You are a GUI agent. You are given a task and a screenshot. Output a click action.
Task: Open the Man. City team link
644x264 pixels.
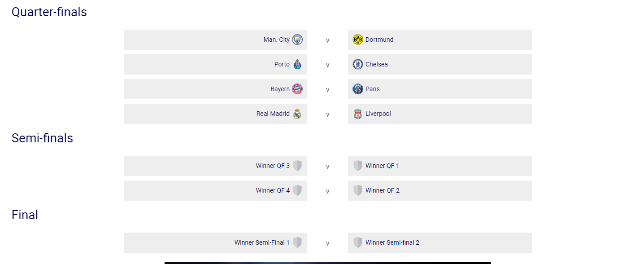(x=276, y=40)
